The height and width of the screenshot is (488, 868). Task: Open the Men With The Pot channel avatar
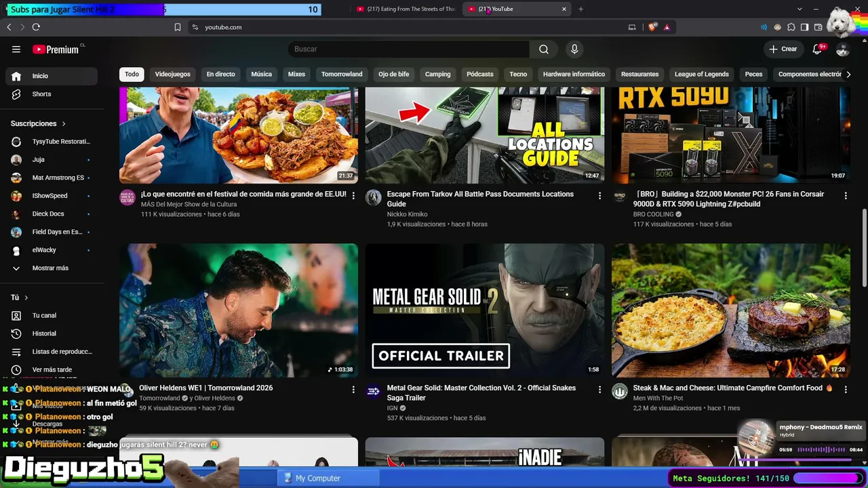click(x=620, y=391)
